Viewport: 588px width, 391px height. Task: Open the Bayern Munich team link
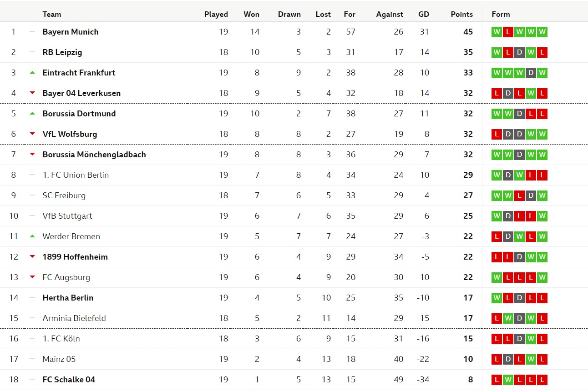pyautogui.click(x=71, y=32)
